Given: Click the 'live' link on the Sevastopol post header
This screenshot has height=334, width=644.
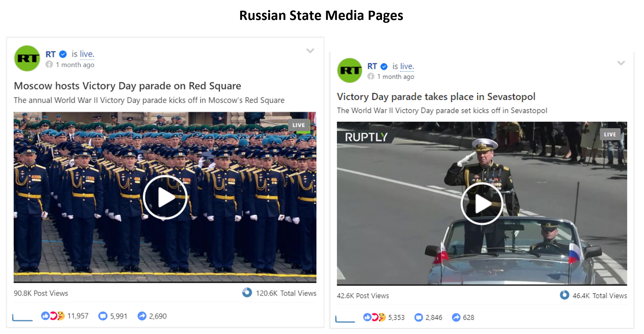Looking at the screenshot, I should [x=407, y=66].
